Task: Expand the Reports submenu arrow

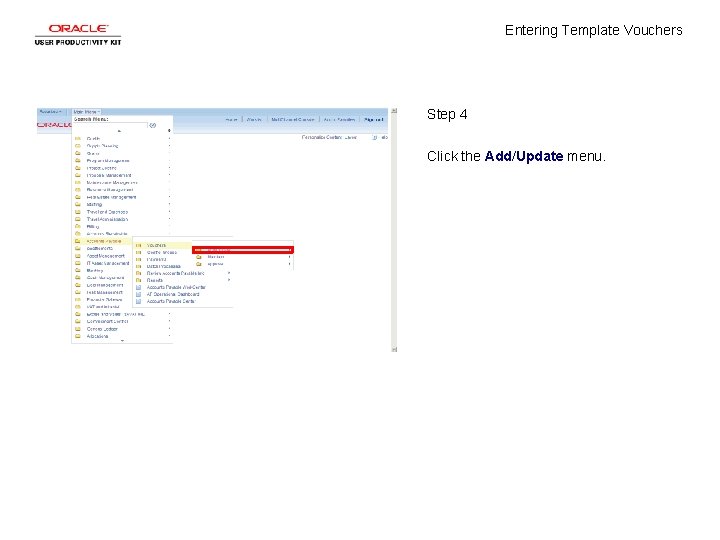Action: pyautogui.click(x=229, y=280)
